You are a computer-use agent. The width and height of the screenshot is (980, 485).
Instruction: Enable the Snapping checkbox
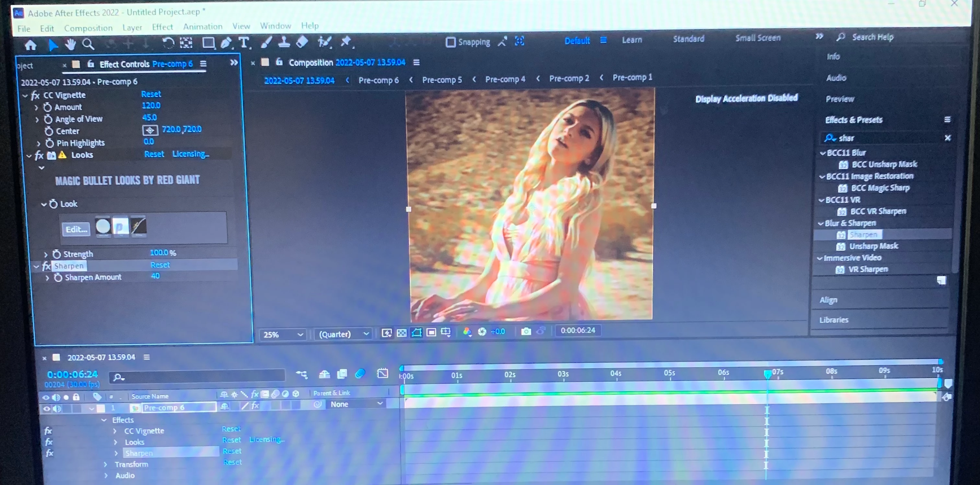(450, 42)
